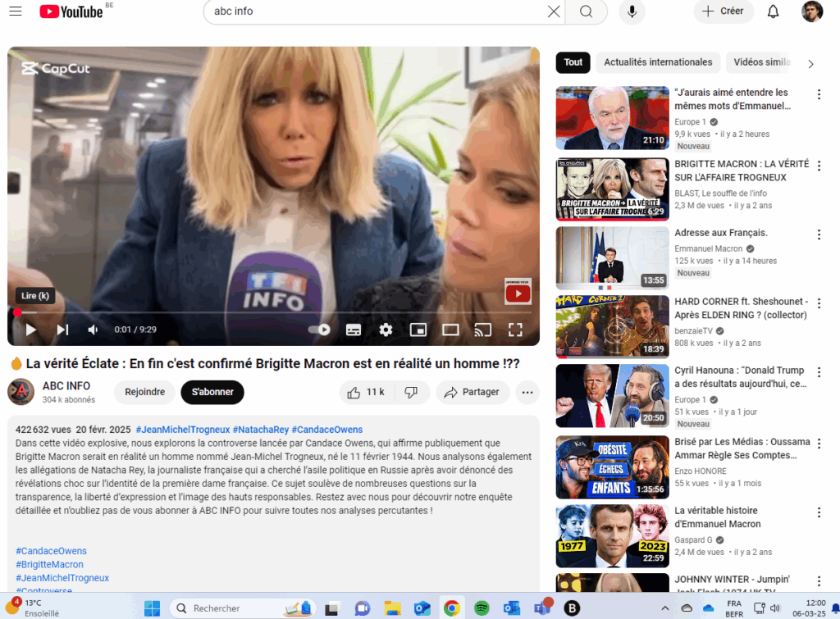
Task: Open the Obésité Échecs Enfants thumbnail
Action: click(x=612, y=467)
